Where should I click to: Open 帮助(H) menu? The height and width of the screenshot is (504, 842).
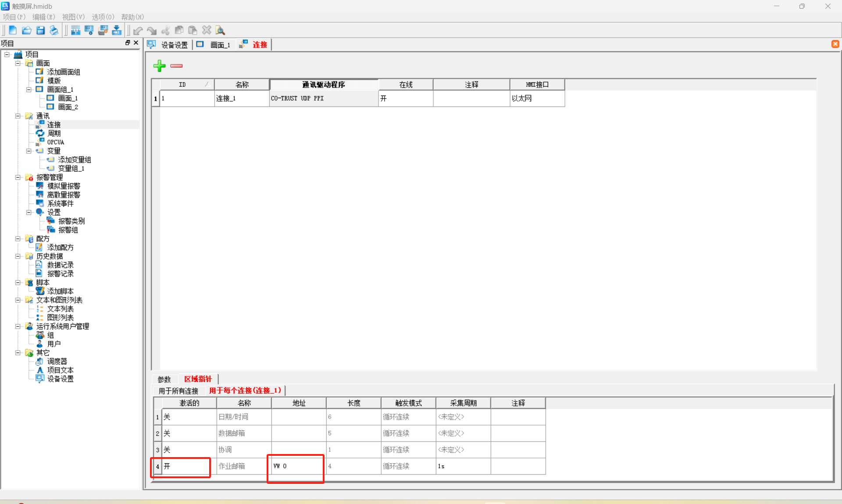click(x=132, y=17)
